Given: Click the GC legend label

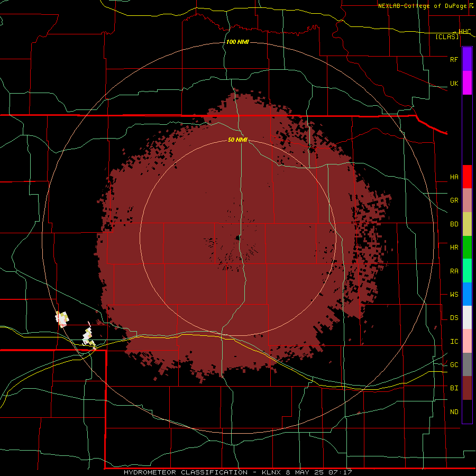Looking at the screenshot, I should click(x=454, y=365).
